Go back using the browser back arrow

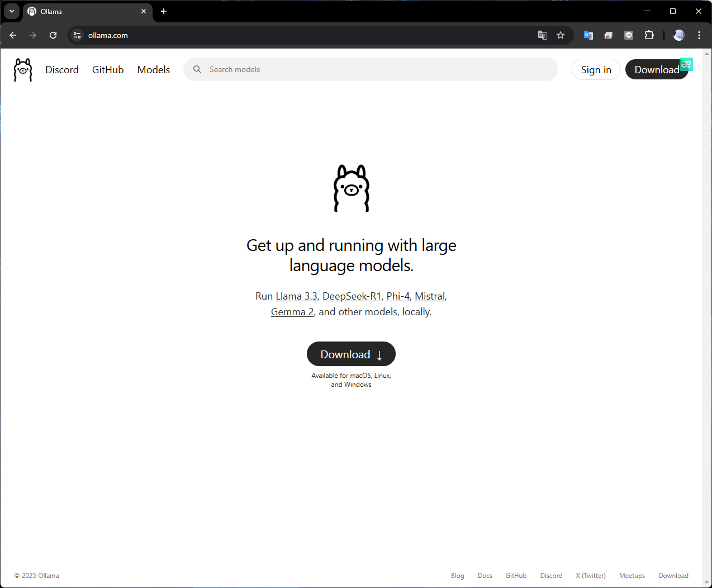click(13, 35)
